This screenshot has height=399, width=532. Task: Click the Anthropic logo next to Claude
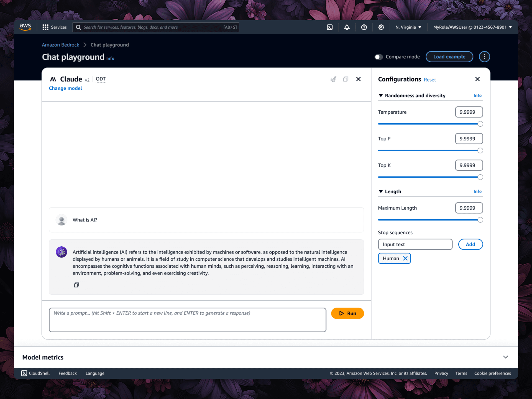coord(53,79)
